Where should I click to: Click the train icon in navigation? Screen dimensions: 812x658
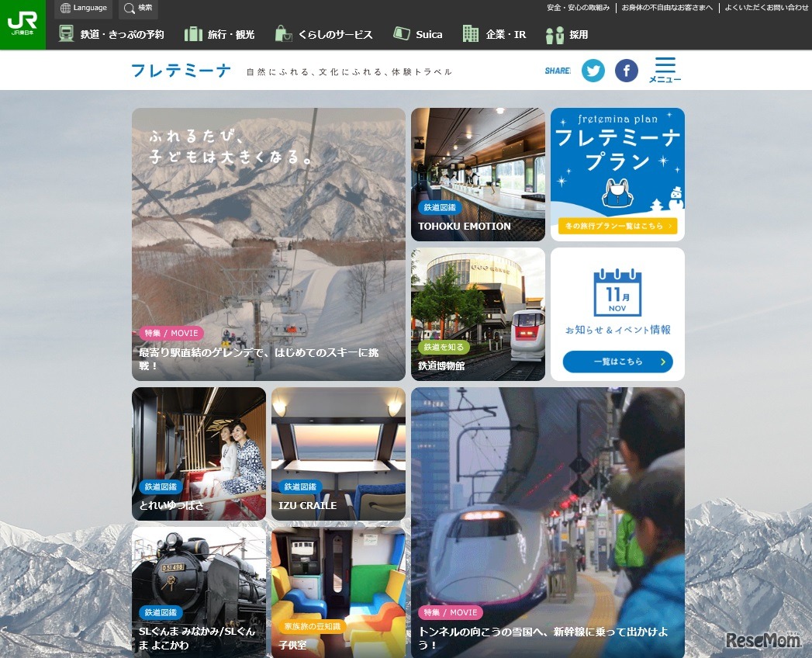click(x=66, y=33)
